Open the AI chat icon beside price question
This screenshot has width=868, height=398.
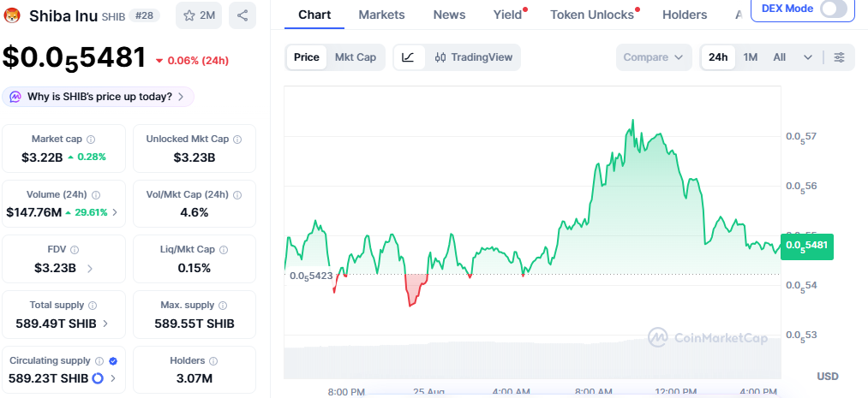coord(16,97)
